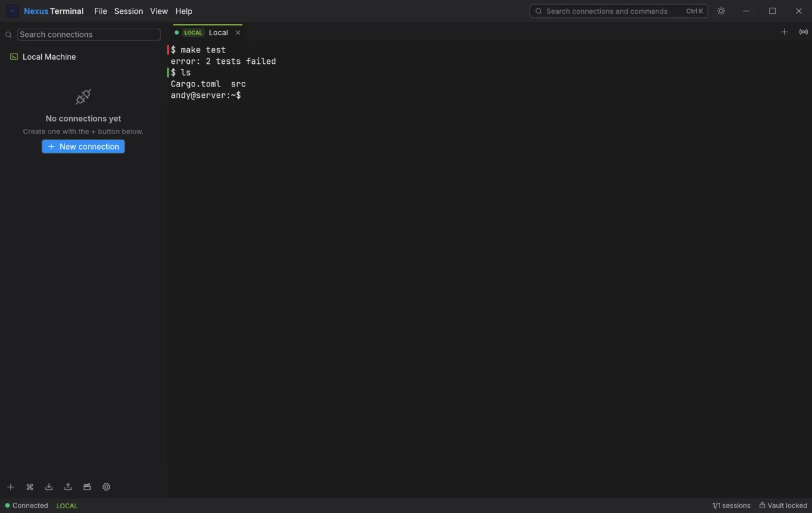Toggle the light/dark theme sun icon

721,11
